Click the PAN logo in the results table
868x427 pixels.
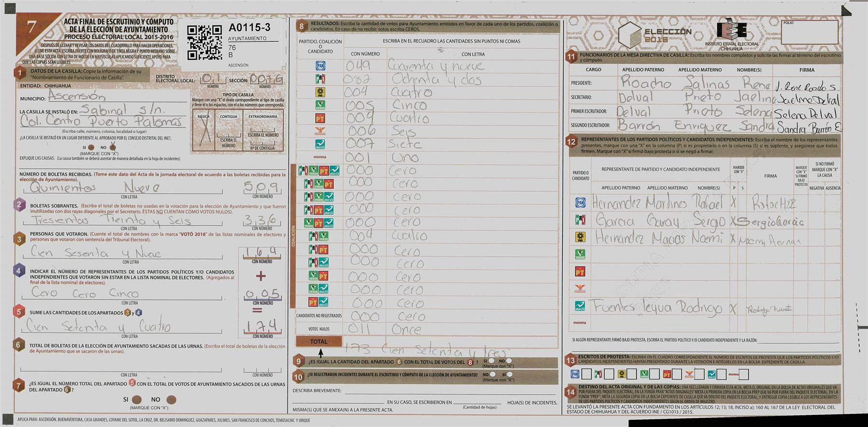[x=320, y=66]
